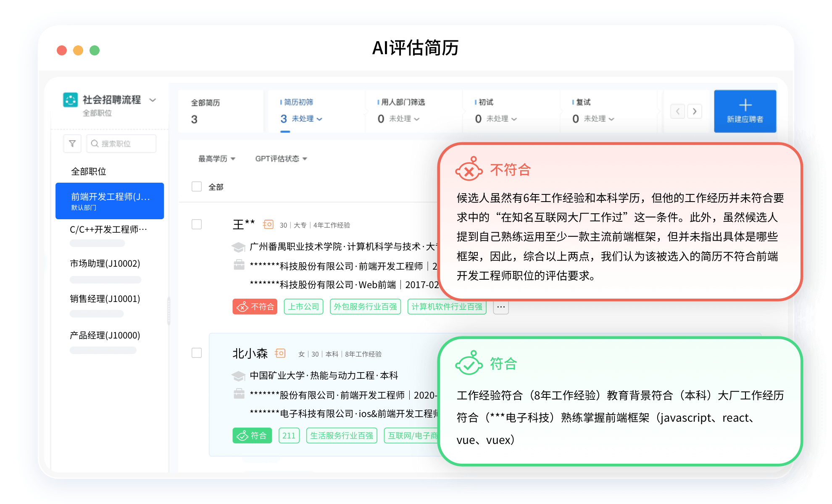Open the GPT评估状态 filter dropdown
The height and width of the screenshot is (504, 832).
(x=281, y=159)
